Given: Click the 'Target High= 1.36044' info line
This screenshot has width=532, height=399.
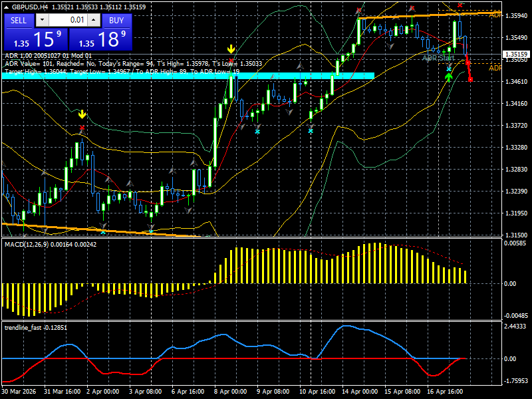Looking at the screenshot, I should click(122, 72).
